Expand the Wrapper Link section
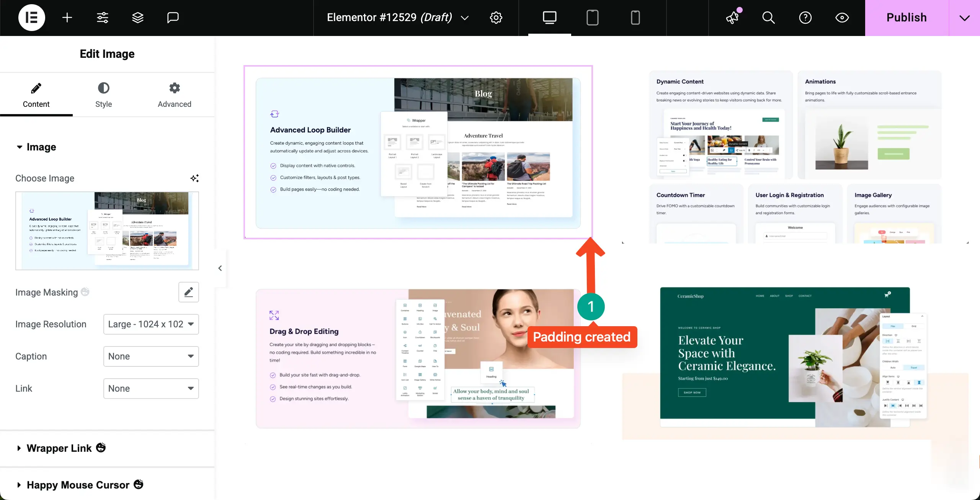The width and height of the screenshot is (980, 500). point(59,448)
